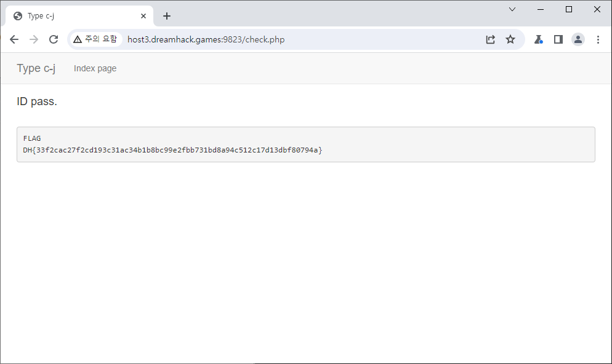Share this page using the share icon
The image size is (612, 364).
tap(490, 39)
